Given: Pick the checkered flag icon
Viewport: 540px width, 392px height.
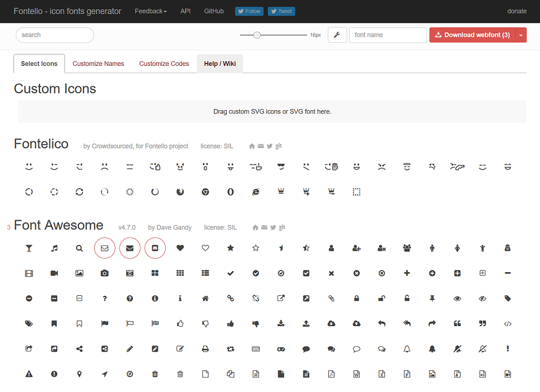Looking at the screenshot, I should click(155, 323).
